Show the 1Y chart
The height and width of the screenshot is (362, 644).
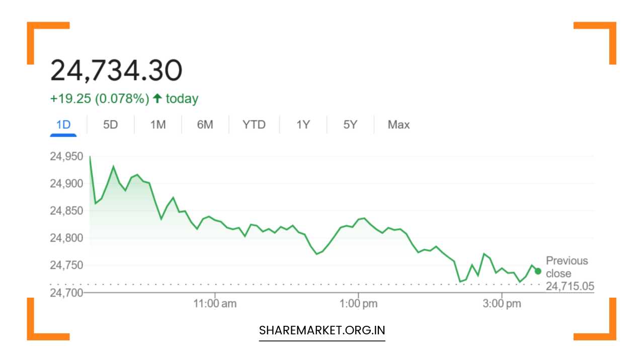[x=302, y=124]
